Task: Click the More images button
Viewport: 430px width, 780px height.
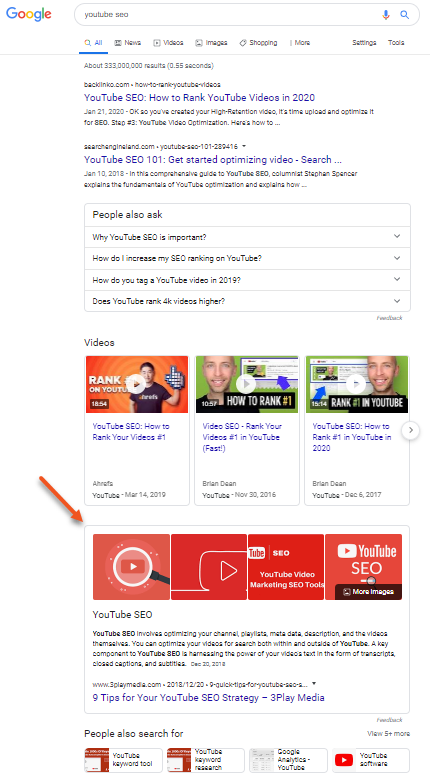Action: 368,591
